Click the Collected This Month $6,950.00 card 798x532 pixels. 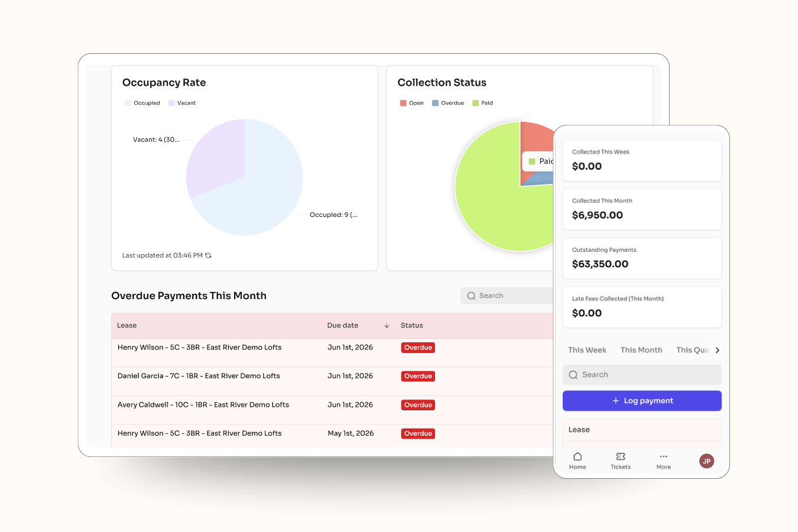point(642,209)
